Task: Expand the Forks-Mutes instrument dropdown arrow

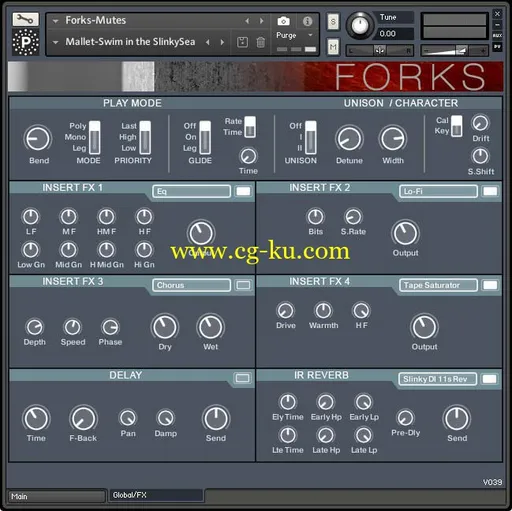Action: click(x=56, y=21)
